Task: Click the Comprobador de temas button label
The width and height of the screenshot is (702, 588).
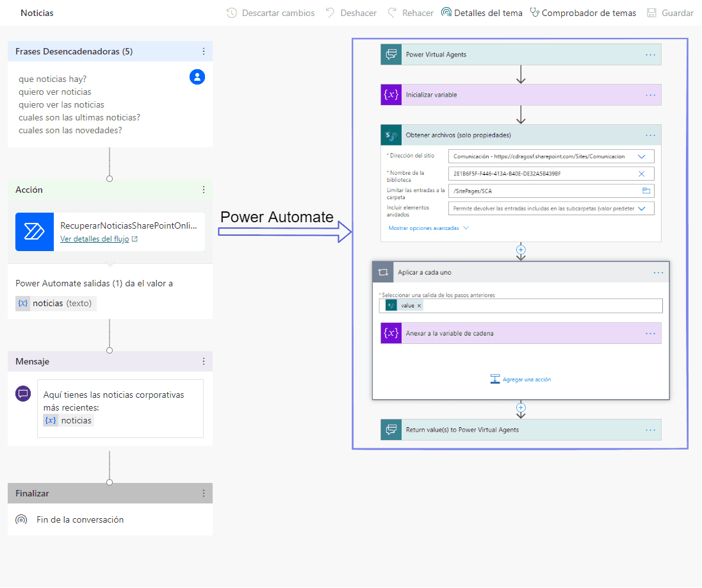Action: [x=589, y=13]
